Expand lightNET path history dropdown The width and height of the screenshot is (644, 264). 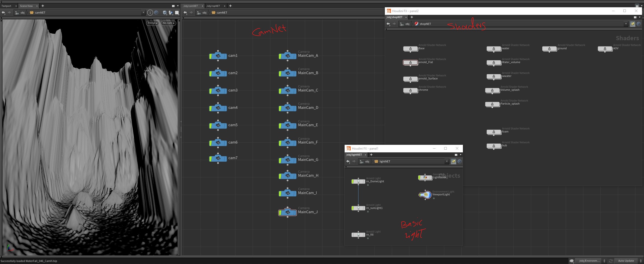click(x=447, y=161)
